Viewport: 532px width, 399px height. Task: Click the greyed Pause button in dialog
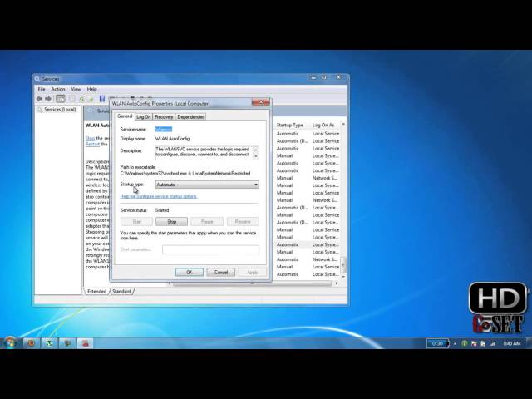click(x=207, y=222)
